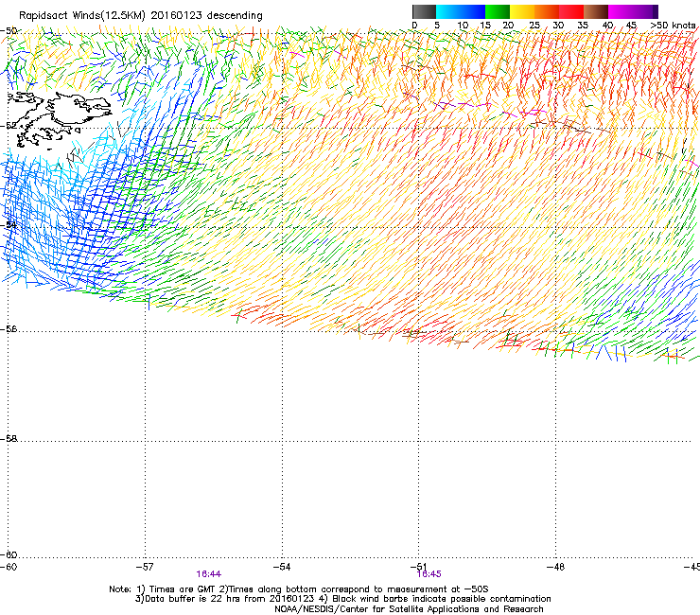
Task: Click the blue 10-15 knots legend swatch
Action: [472, 11]
